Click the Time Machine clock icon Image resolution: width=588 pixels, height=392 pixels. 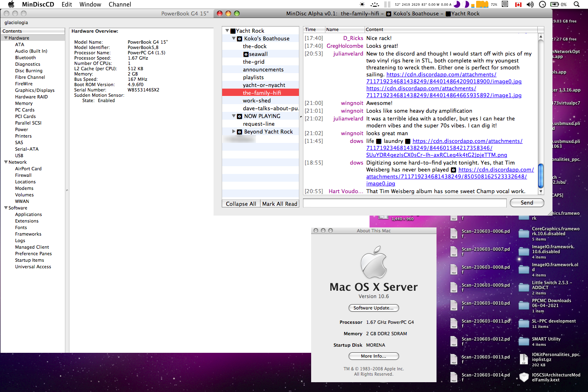542,4
